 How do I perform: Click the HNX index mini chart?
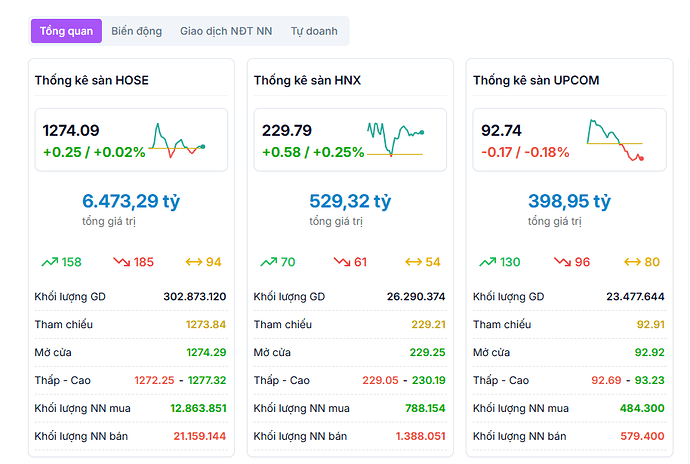(x=394, y=140)
